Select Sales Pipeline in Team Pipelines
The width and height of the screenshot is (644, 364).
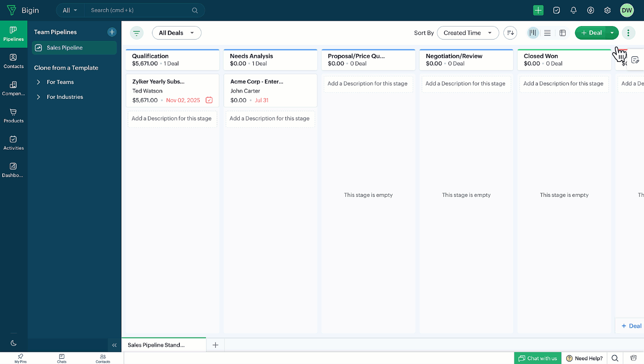[74, 48]
